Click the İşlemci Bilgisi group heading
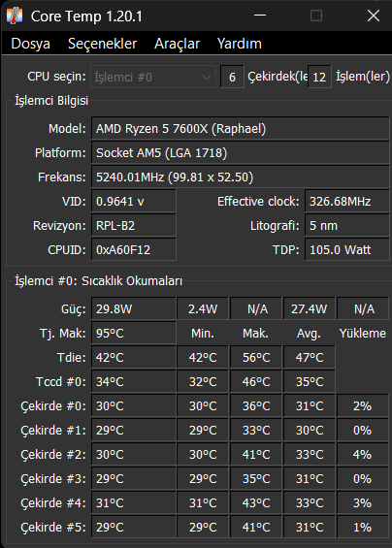Screen dimensions: 392x548 coord(51,101)
